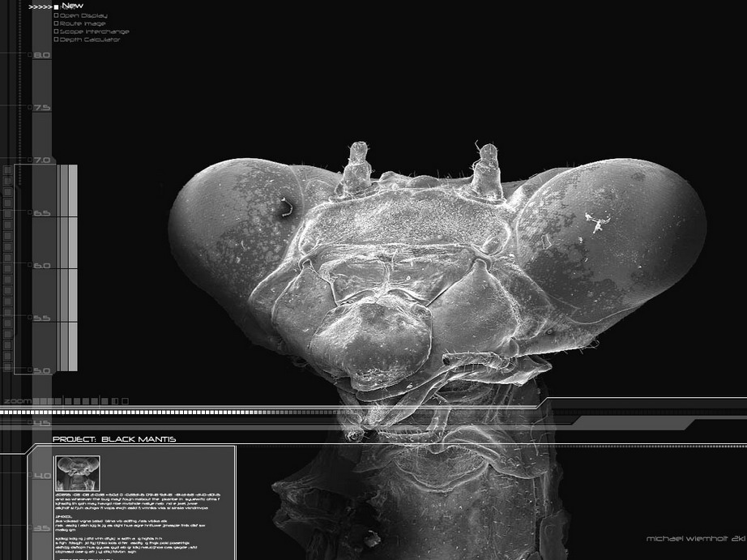Open the mantis thumbnail in the project panel
747x560 pixels.
pos(78,473)
